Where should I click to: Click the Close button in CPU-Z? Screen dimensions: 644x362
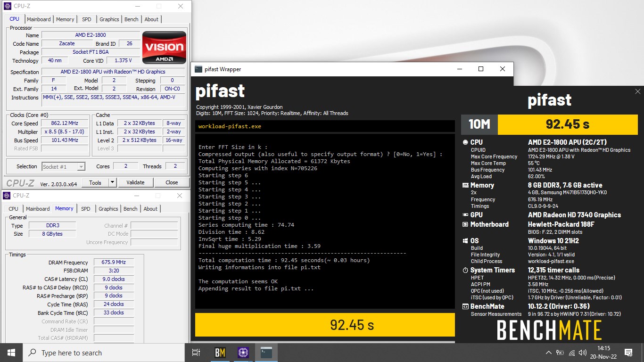click(x=172, y=182)
